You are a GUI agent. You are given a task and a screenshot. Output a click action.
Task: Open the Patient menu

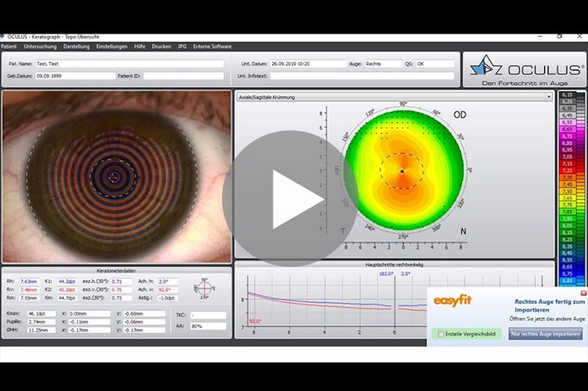coord(9,46)
